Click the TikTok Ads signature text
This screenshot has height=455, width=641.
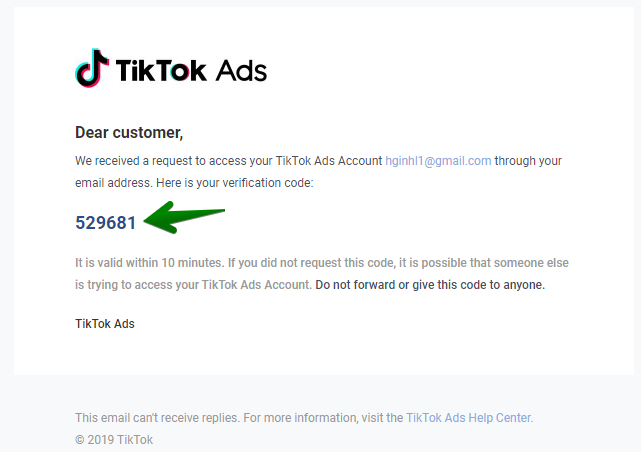point(105,324)
